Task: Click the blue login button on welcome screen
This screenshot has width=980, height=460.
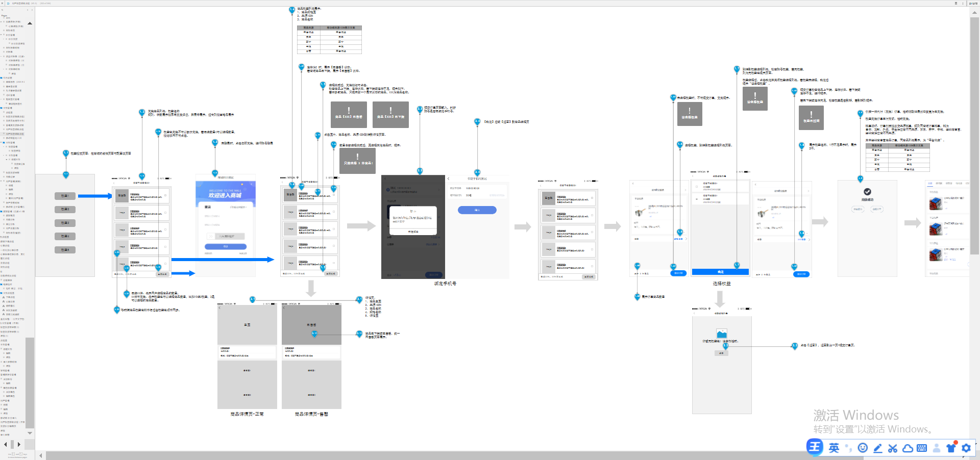Action: click(226, 246)
